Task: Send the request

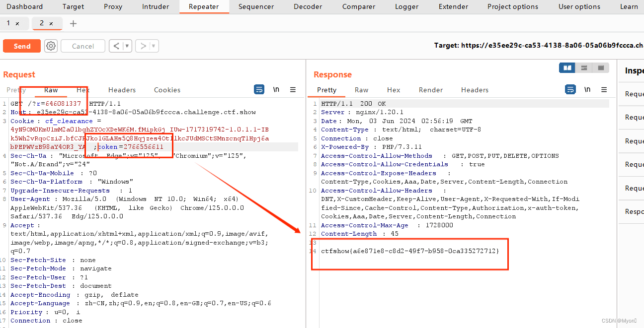Action: tap(22, 46)
